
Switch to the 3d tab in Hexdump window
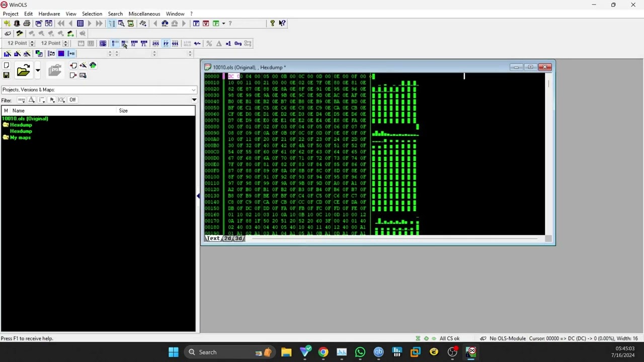[238, 238]
